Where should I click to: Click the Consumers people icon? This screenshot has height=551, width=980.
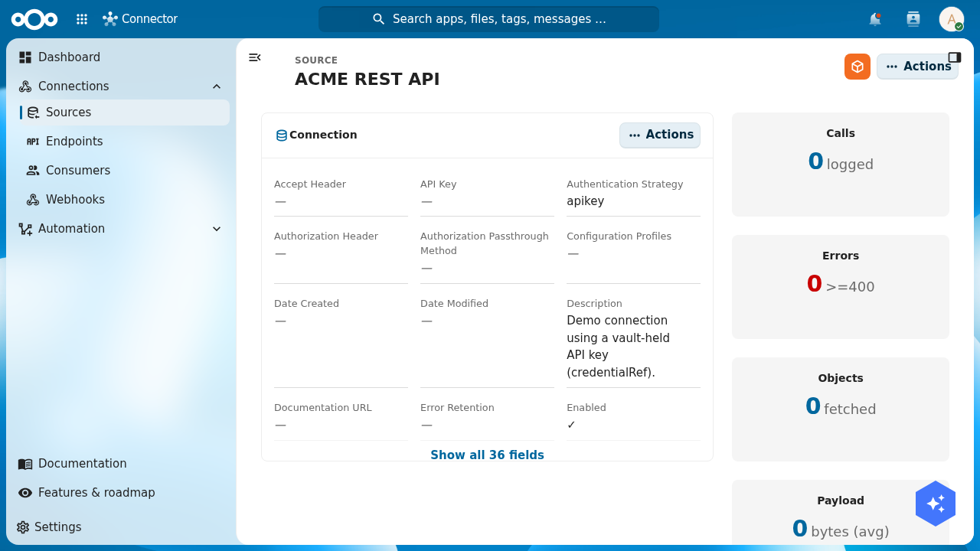[x=33, y=171]
